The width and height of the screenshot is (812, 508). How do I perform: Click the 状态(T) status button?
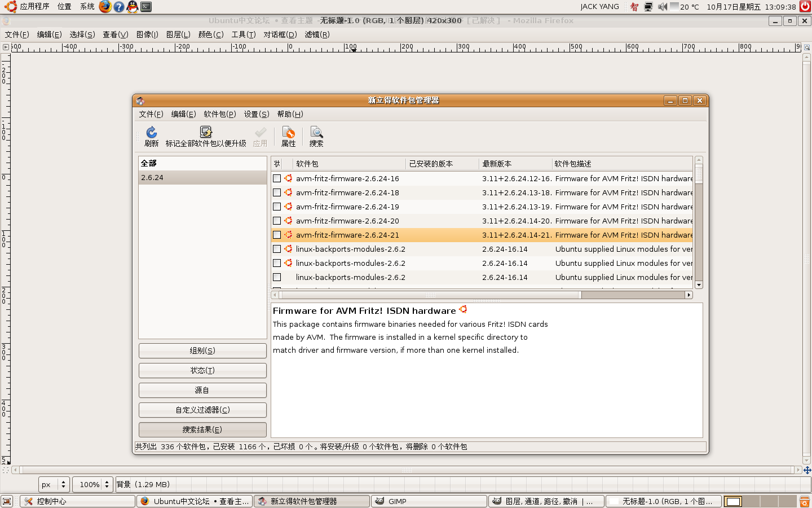[x=202, y=370]
